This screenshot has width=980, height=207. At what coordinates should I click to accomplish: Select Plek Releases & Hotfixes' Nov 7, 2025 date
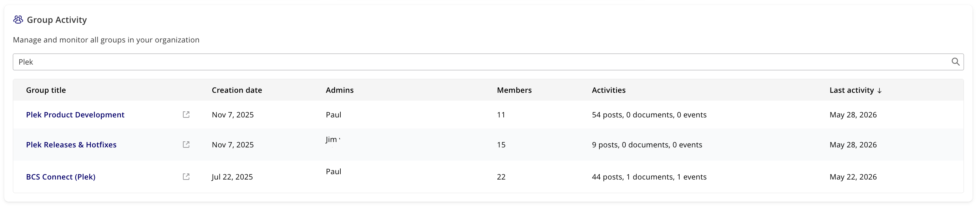(x=233, y=145)
